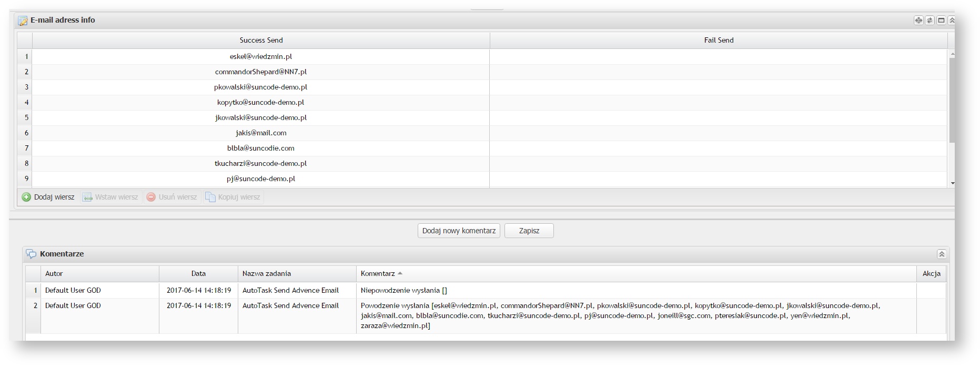This screenshot has height=366, width=980.
Task: Click row number 5 in the email table
Action: (25, 117)
